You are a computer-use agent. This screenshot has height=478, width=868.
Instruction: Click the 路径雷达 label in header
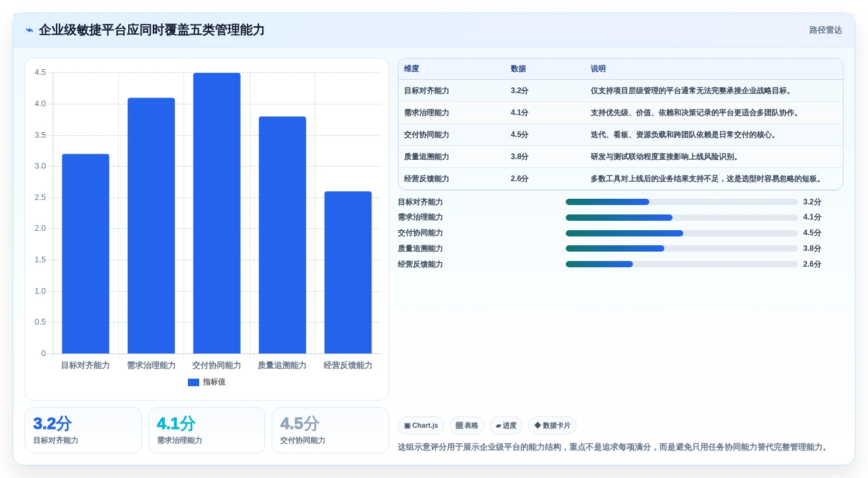click(x=825, y=30)
